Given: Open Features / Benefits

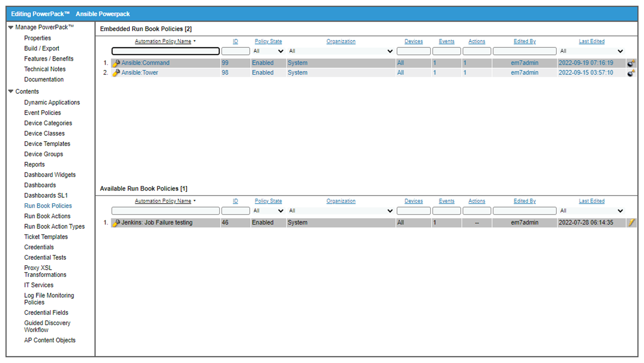Looking at the screenshot, I should coord(49,59).
